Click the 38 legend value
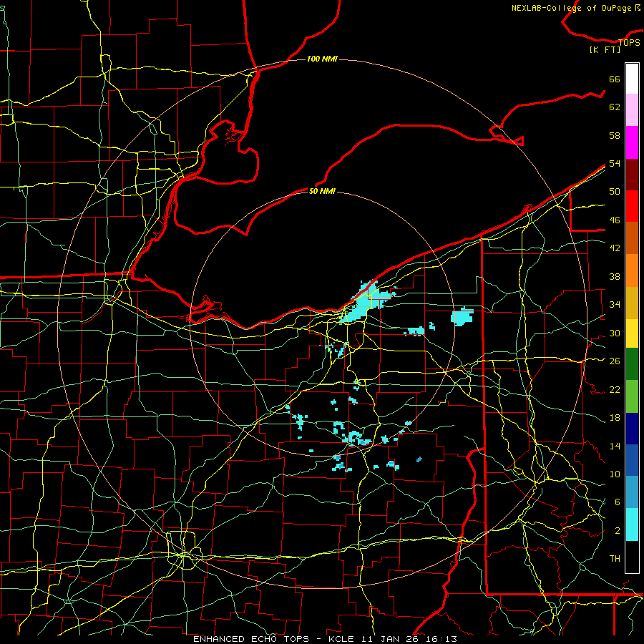The width and height of the screenshot is (644, 644). click(615, 276)
